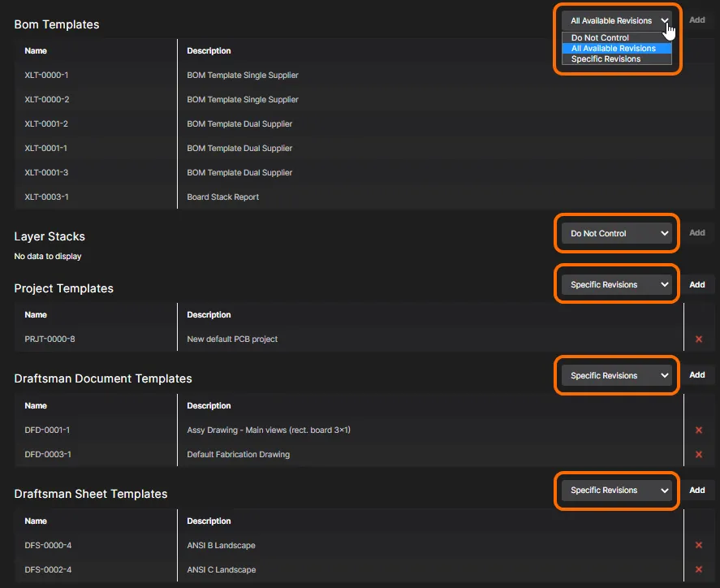Delete DFS-0000-4 ANSI B Landscape template

tap(699, 546)
